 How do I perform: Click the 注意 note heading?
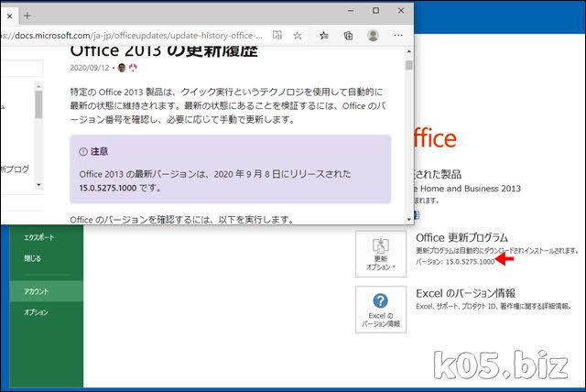99,151
